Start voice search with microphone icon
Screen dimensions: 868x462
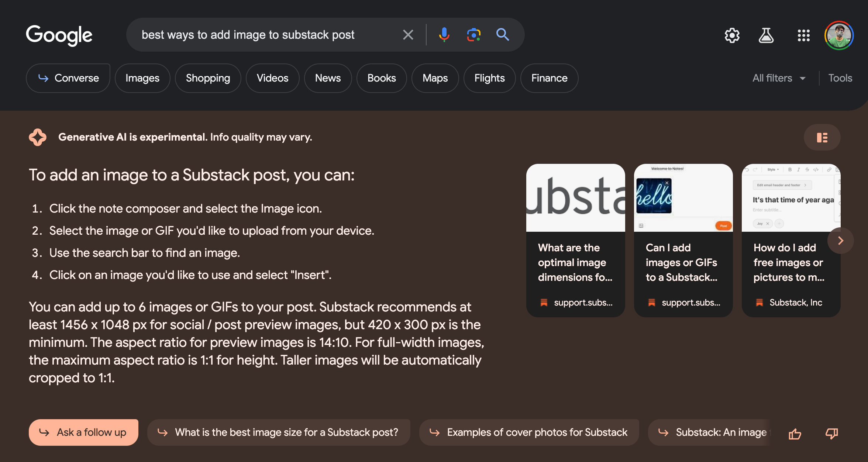tap(444, 35)
